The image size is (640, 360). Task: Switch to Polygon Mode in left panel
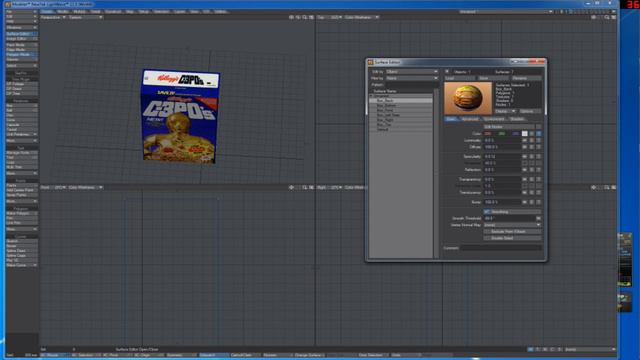coord(22,54)
